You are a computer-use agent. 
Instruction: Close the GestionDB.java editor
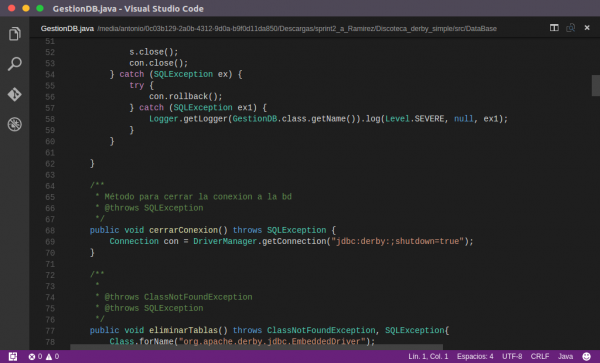click(x=587, y=28)
